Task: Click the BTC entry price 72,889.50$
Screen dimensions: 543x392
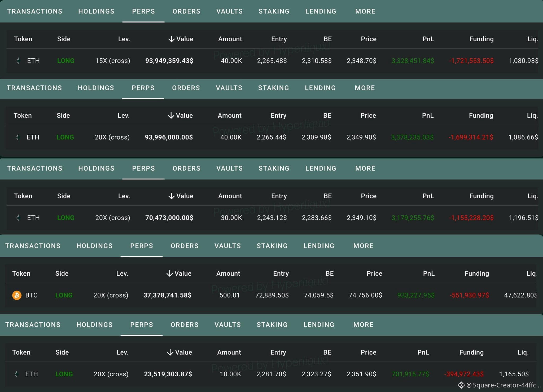Action: (272, 295)
